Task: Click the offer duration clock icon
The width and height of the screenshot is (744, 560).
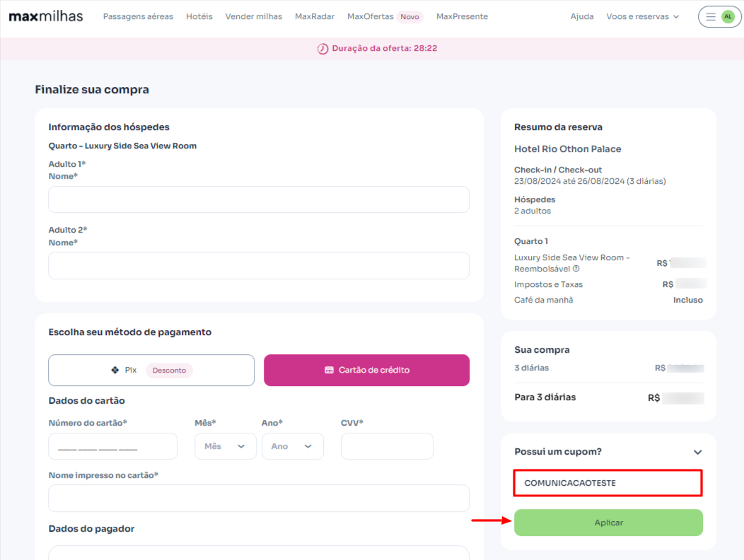Action: (322, 48)
